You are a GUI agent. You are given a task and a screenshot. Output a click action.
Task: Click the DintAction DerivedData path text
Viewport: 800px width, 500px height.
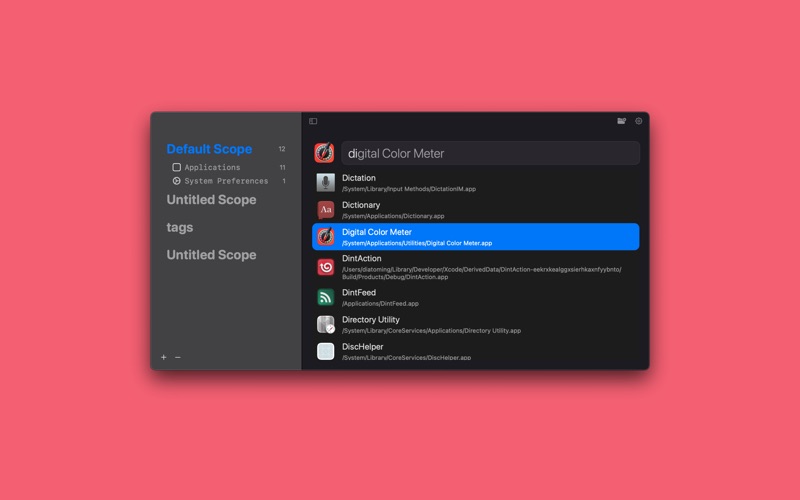click(x=482, y=273)
